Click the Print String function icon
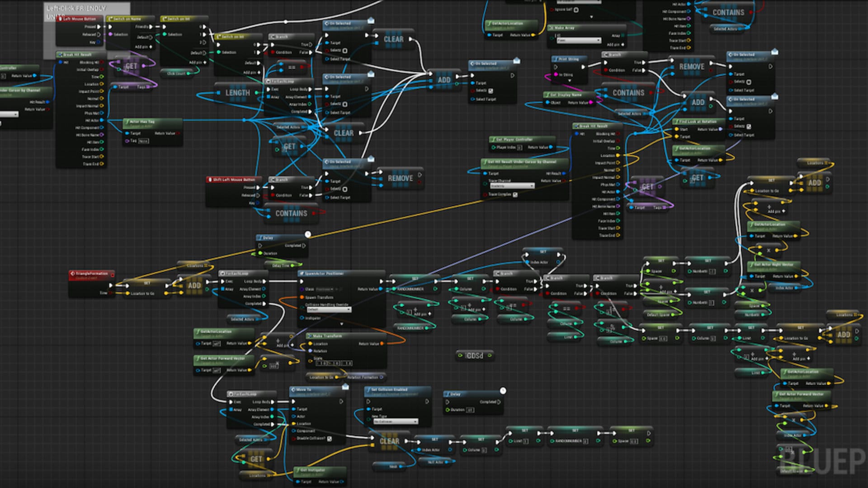The width and height of the screenshot is (868, 488). pos(557,59)
